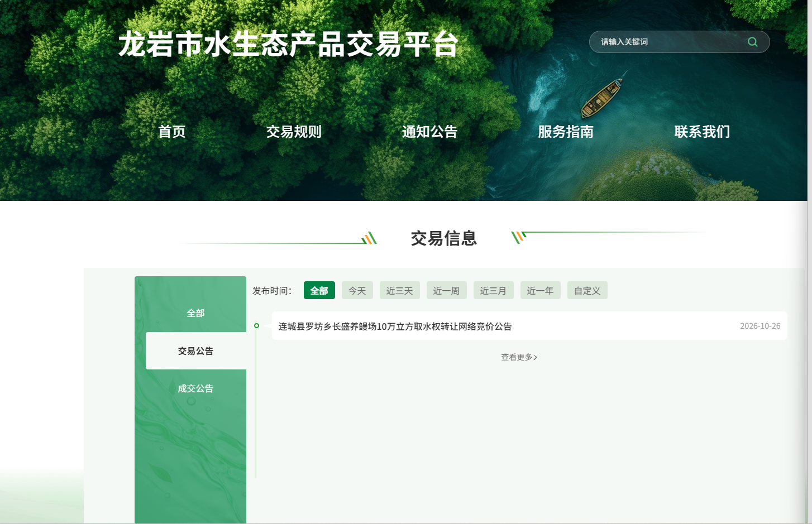Open the 连城县罗坊乡长盛养鳗场 water rights announcement
Viewport: 812px width, 524px height.
[x=395, y=326]
